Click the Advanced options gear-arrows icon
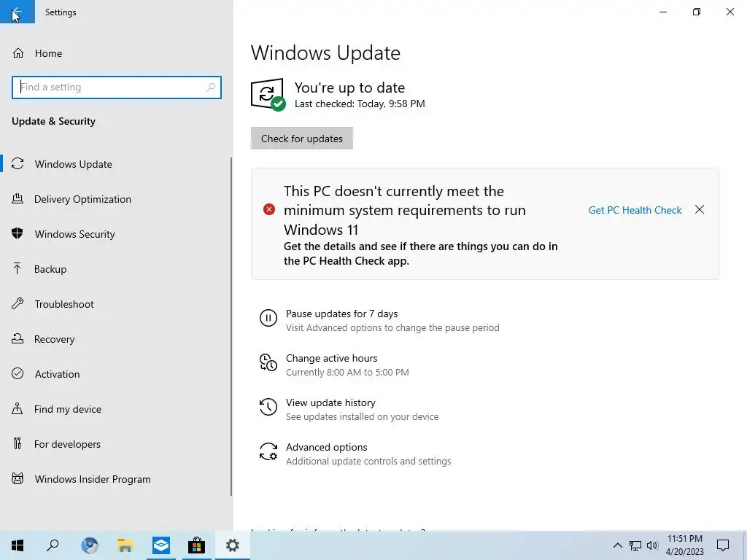Screen dimensions: 747x560 pos(268,451)
